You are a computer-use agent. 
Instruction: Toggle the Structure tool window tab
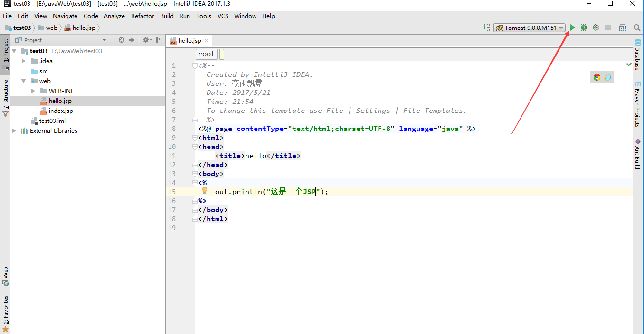pos(6,97)
